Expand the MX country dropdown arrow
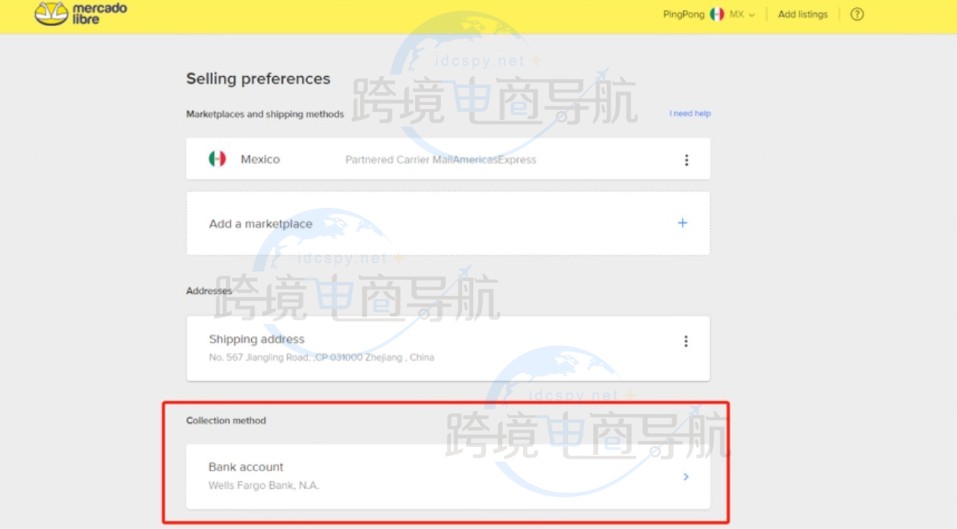Image resolution: width=957 pixels, height=529 pixels. (x=752, y=15)
